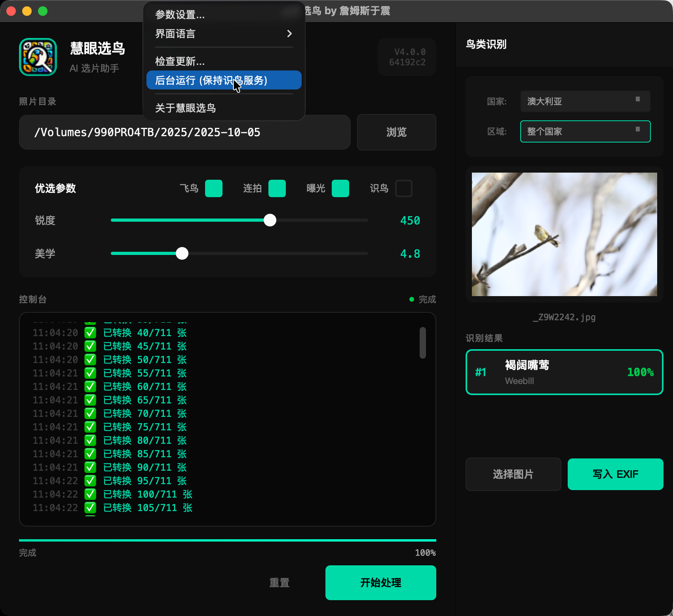
Task: Click the green checkmark beside 已转换 105/711
Action: (90, 508)
